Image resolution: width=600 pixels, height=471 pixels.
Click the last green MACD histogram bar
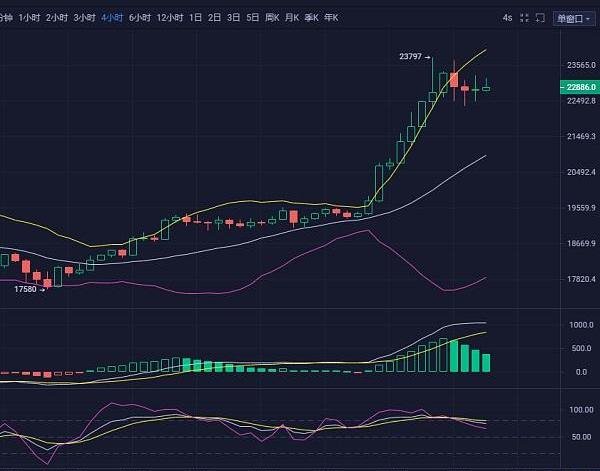click(486, 363)
